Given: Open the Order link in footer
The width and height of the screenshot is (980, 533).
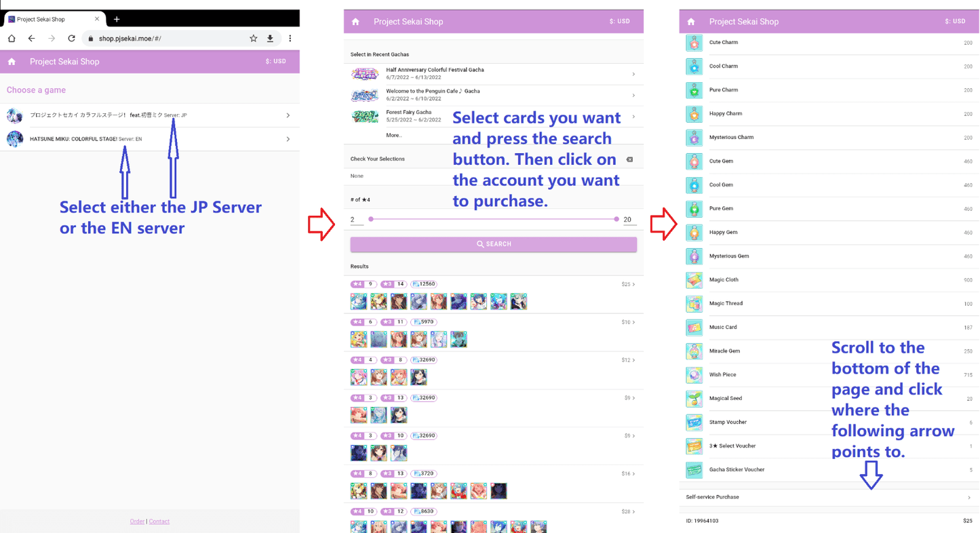Looking at the screenshot, I should (137, 521).
